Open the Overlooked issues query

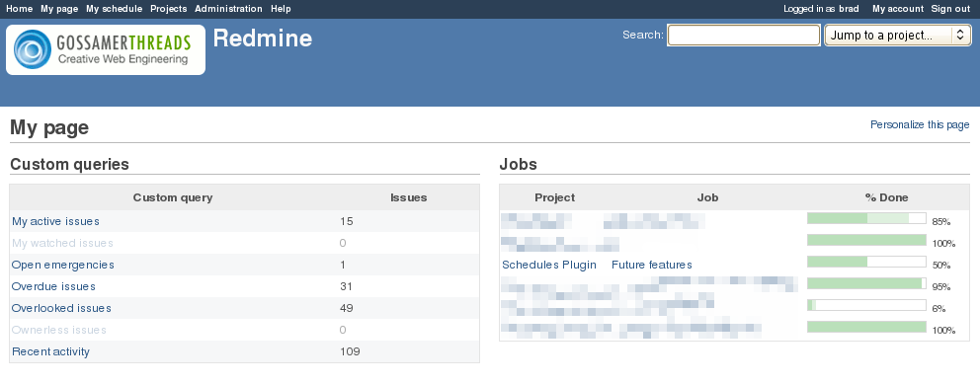[62, 308]
